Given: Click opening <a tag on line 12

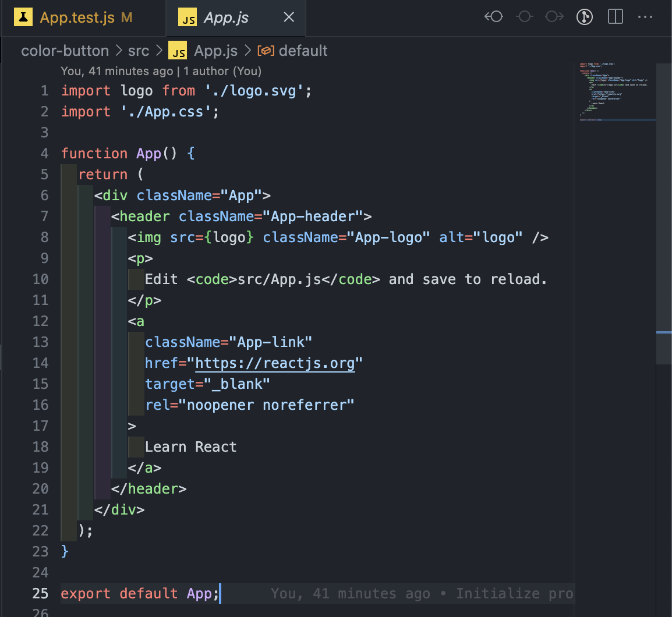Looking at the screenshot, I should click(136, 321).
